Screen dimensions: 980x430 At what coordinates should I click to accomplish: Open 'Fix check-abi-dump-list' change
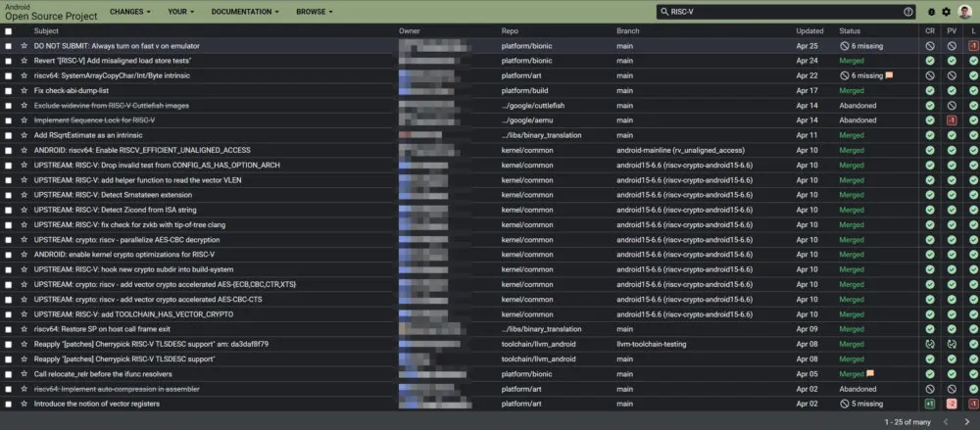point(72,91)
